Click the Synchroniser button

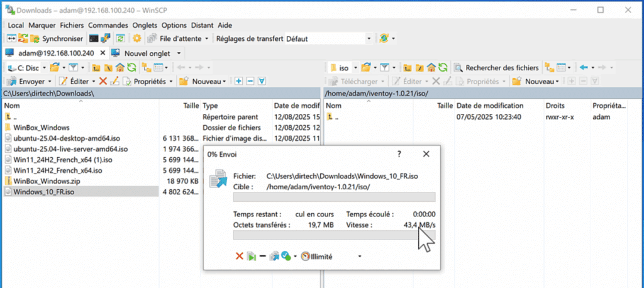(x=57, y=38)
